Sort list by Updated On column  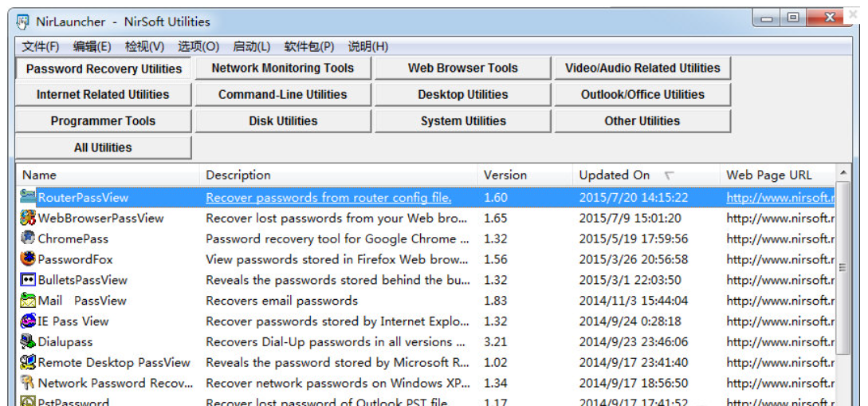pyautogui.click(x=615, y=175)
